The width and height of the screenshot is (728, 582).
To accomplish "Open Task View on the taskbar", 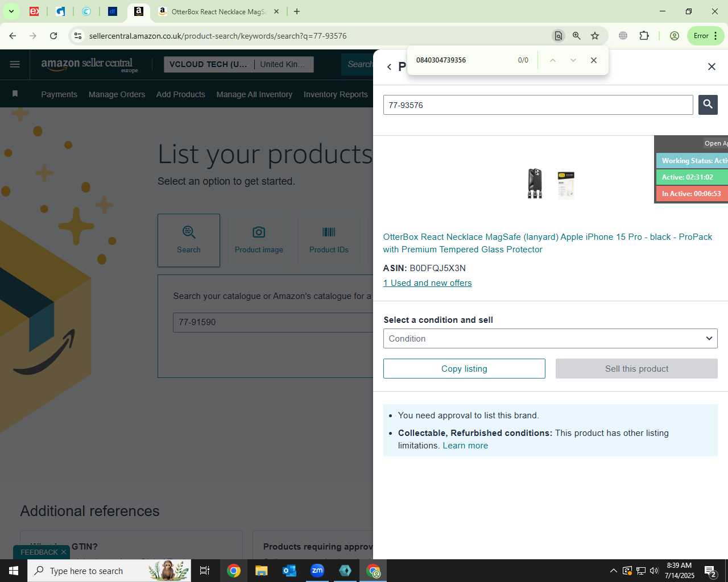I will pyautogui.click(x=205, y=571).
